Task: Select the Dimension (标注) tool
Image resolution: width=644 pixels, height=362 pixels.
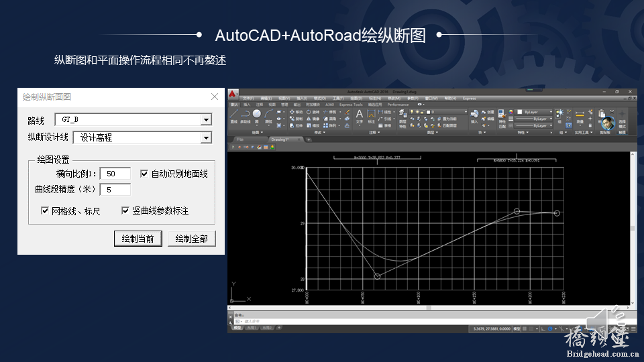Action: [371, 116]
